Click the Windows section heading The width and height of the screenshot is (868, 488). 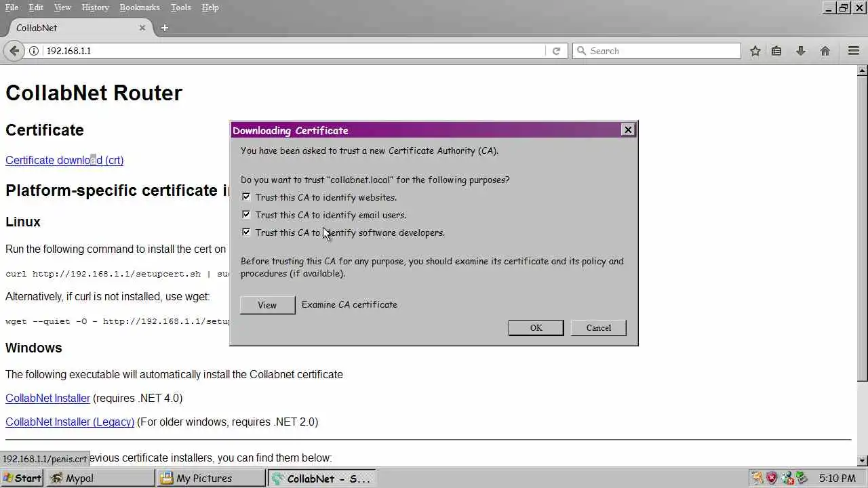coord(33,348)
